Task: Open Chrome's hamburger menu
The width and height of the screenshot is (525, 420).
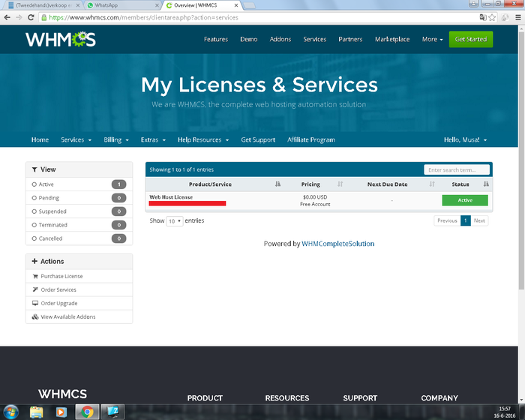Action: pyautogui.click(x=518, y=17)
